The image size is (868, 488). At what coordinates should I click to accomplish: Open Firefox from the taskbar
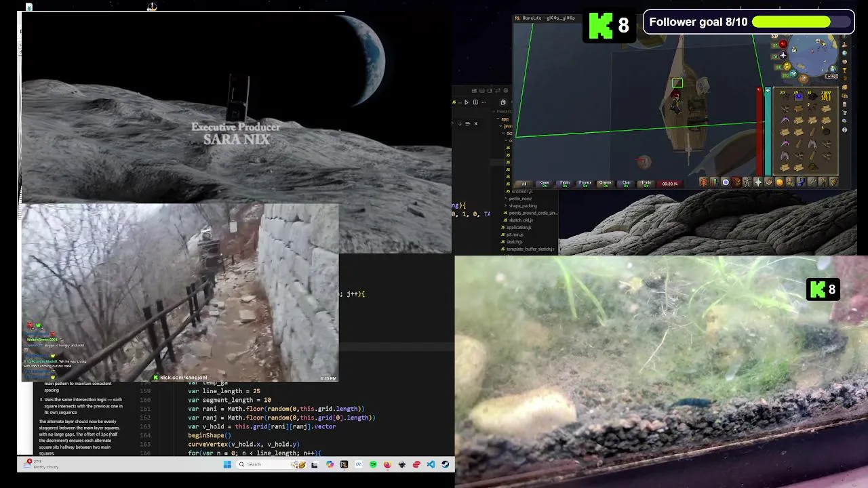tap(387, 464)
